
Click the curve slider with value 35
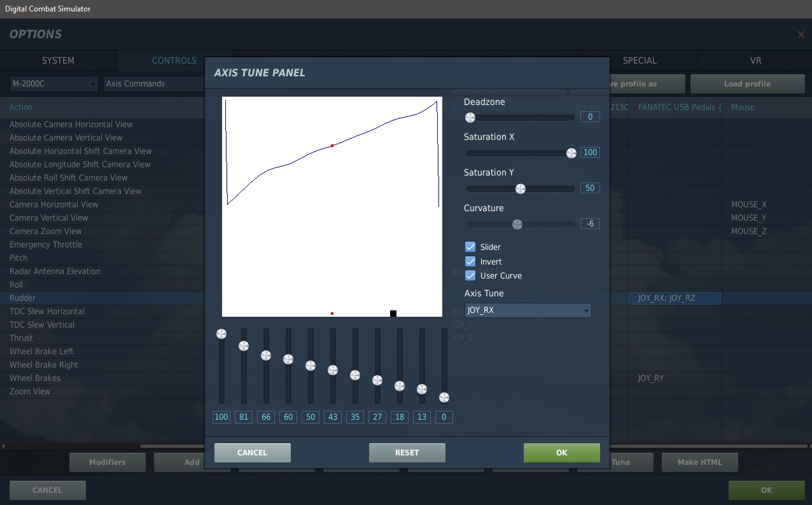point(355,375)
